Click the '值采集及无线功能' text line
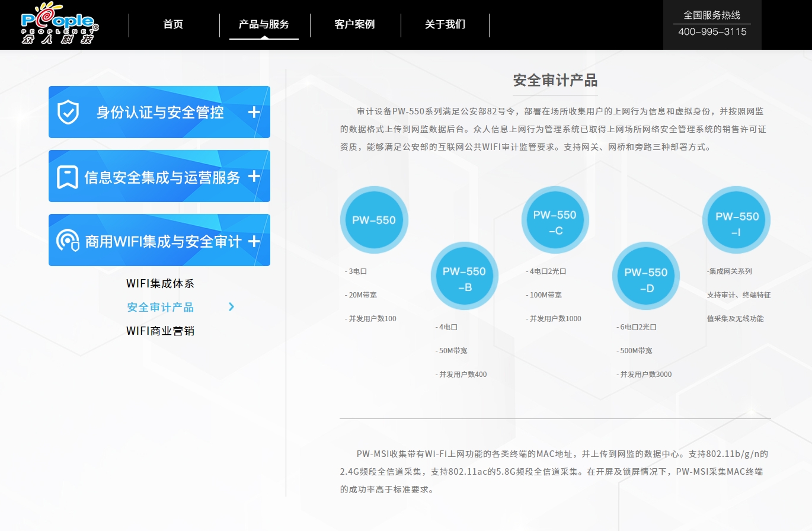 pos(735,319)
